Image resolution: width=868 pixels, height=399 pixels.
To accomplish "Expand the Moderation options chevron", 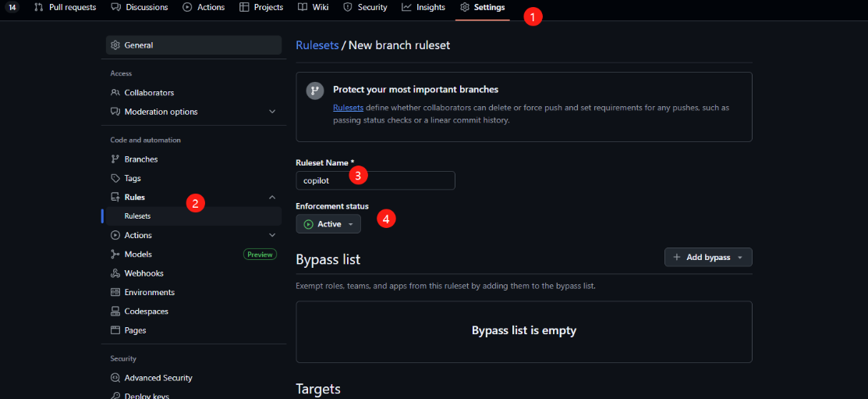I will [x=272, y=112].
